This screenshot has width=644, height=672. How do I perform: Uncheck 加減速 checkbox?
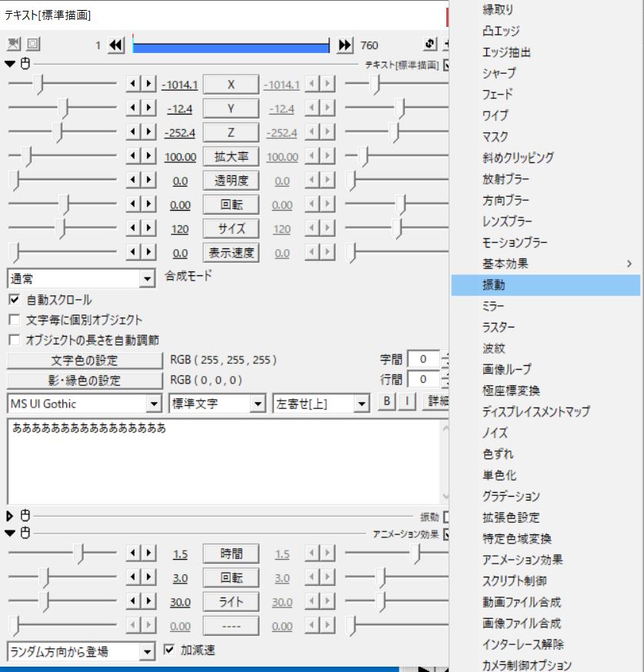coord(169,650)
